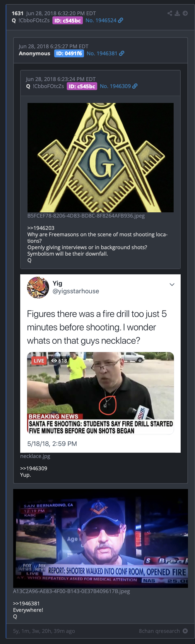The image size is (195, 644).
Task: Follow the >>1946203 reply reference
Action: pyautogui.click(x=41, y=228)
